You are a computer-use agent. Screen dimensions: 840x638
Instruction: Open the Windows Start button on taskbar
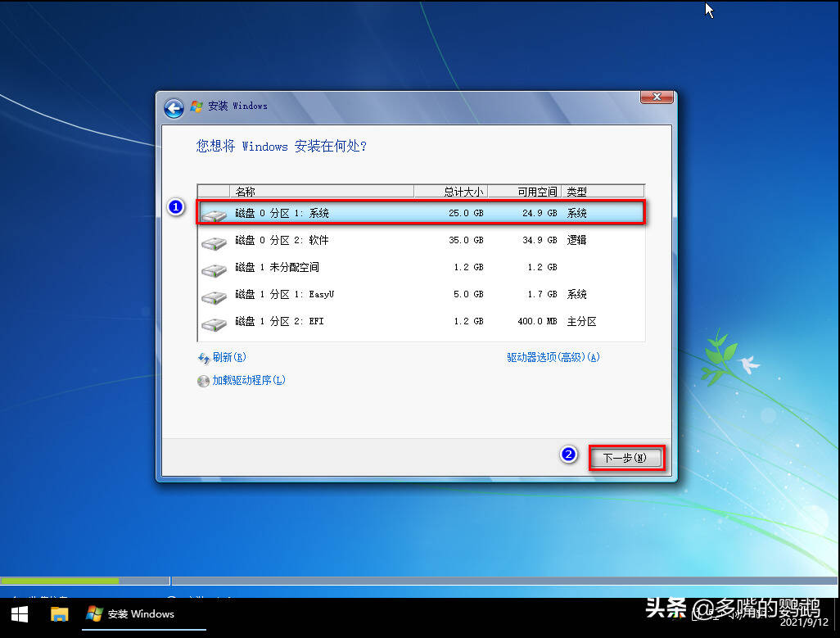20,614
